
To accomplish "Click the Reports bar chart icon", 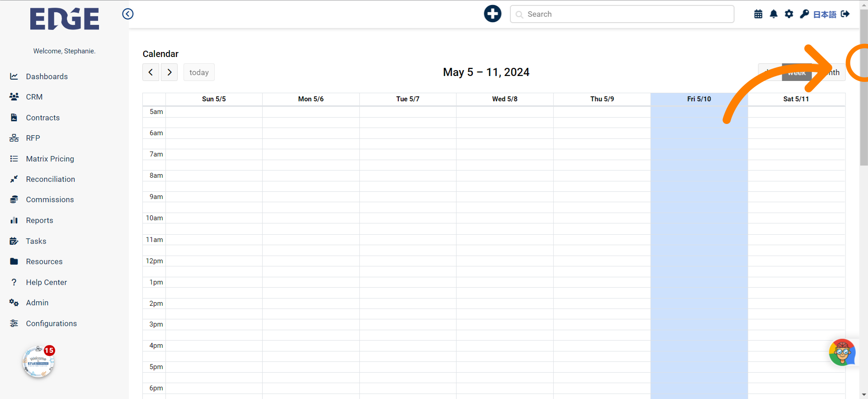I will 14,220.
